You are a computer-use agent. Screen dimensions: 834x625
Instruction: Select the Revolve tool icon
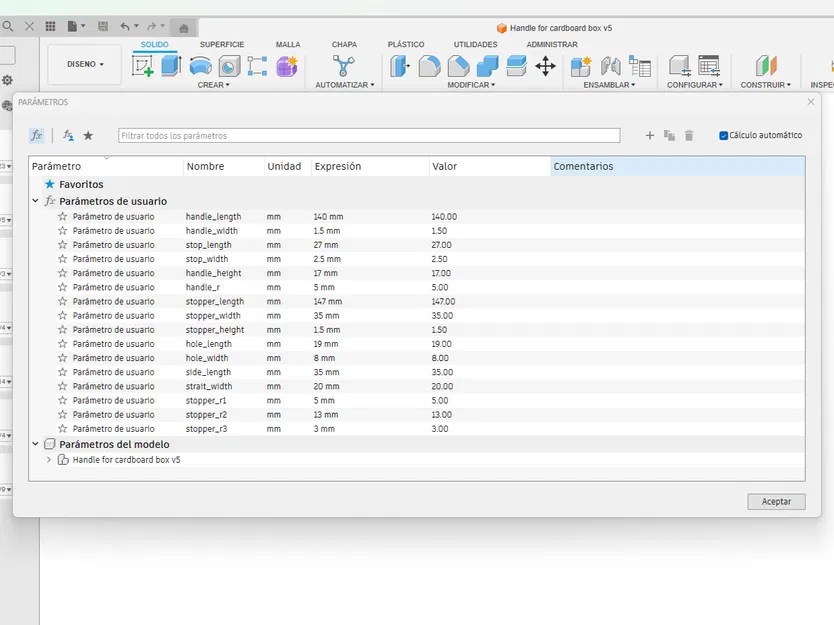pos(201,66)
